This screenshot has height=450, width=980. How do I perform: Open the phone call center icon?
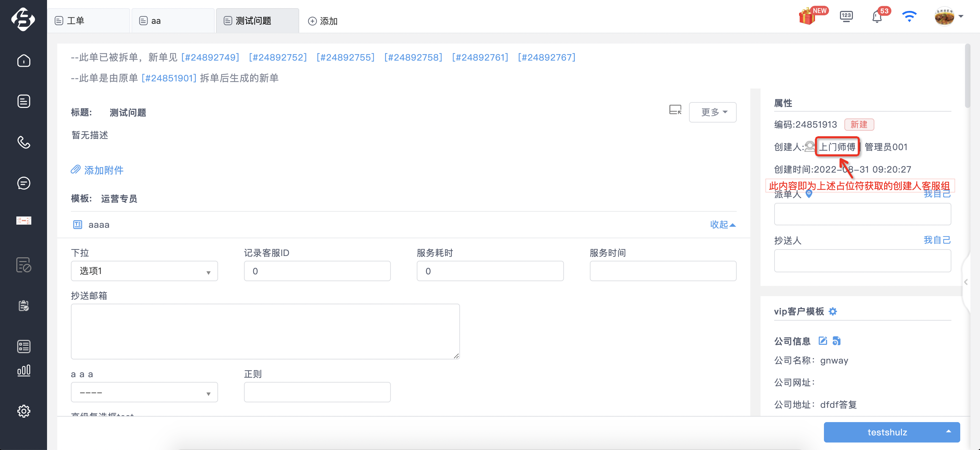point(24,142)
